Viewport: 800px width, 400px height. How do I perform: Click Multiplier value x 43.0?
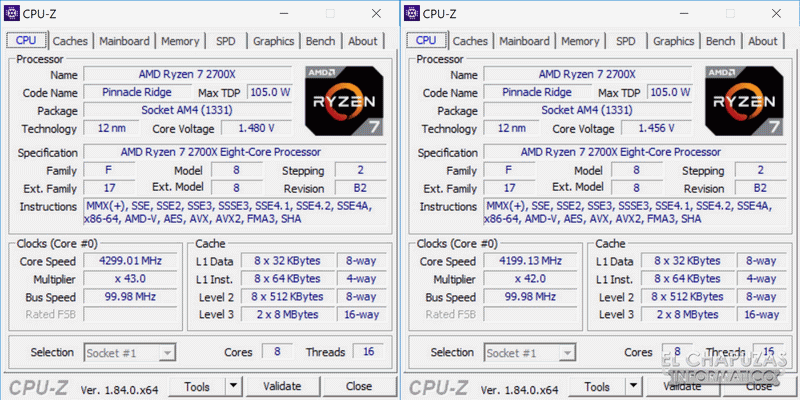coord(130,279)
